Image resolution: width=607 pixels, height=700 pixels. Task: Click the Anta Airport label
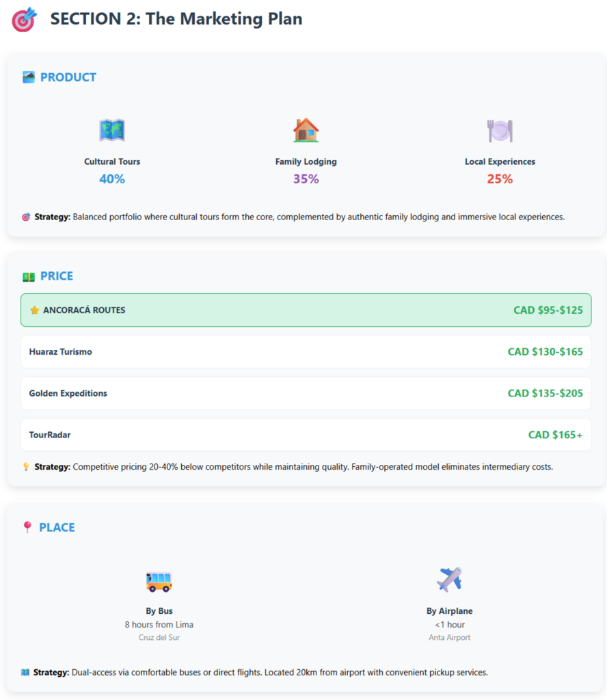click(x=449, y=638)
